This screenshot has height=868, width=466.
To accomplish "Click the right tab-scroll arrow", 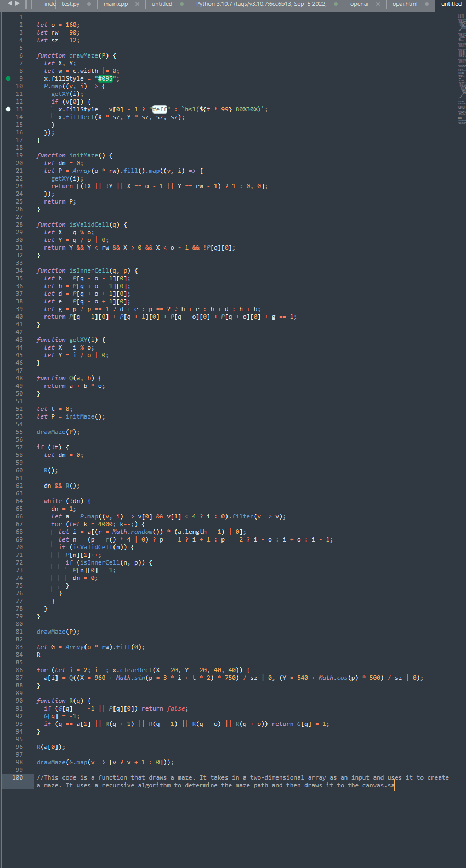I will (17, 3).
